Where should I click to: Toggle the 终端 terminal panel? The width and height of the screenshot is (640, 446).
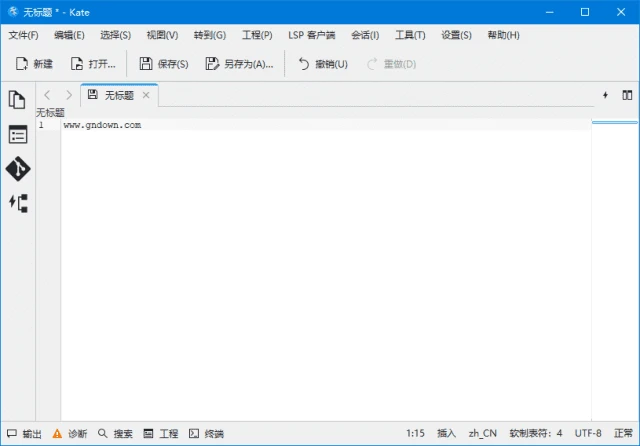(207, 434)
